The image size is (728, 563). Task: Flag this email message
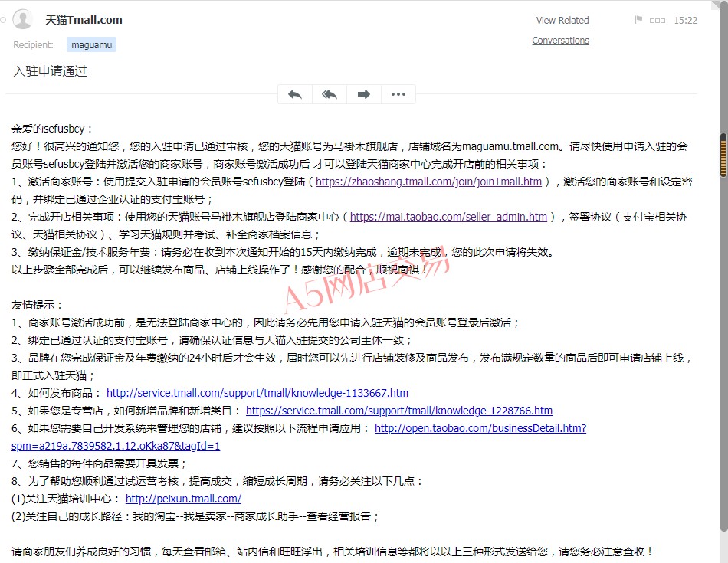638,20
